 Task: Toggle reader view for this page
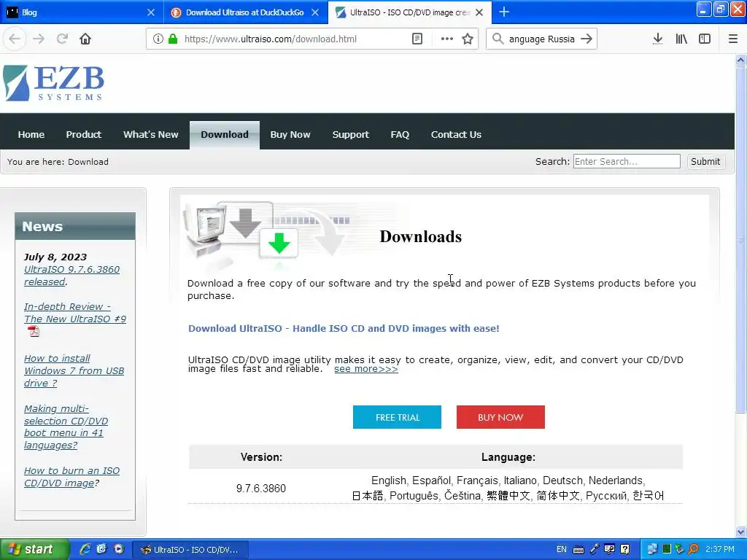point(417,39)
